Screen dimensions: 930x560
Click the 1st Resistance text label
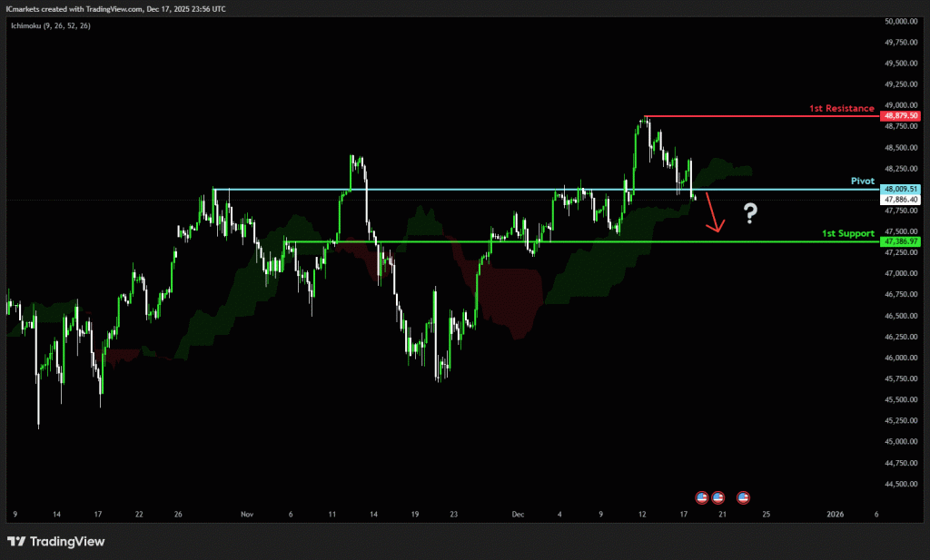point(842,109)
